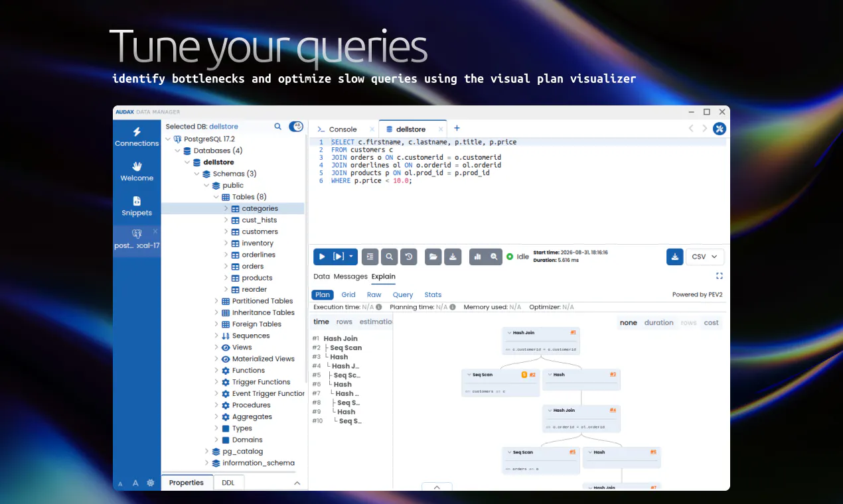Viewport: 843px width, 504px height.
Task: Add a new editor tab with plus
Action: [x=457, y=129]
